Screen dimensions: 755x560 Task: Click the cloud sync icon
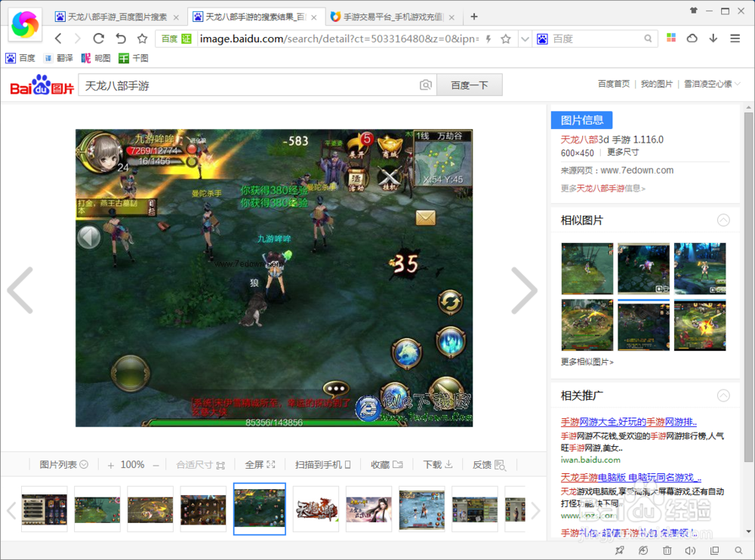pos(692,38)
